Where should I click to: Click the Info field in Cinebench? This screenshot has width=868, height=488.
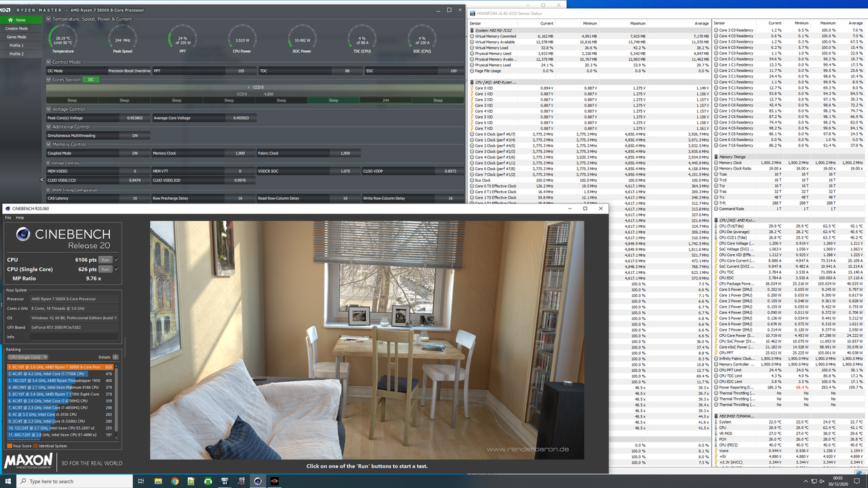(x=73, y=337)
